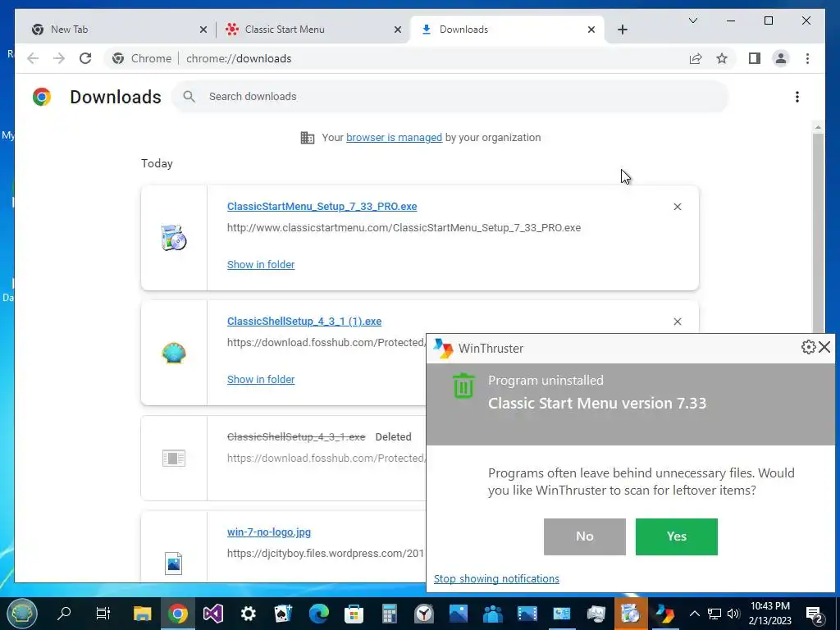Close the Downloads tab

pos(591,30)
